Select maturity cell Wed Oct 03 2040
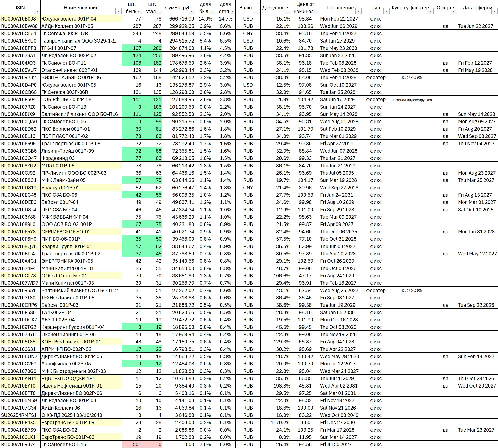498x448 pixels. pos(340,415)
